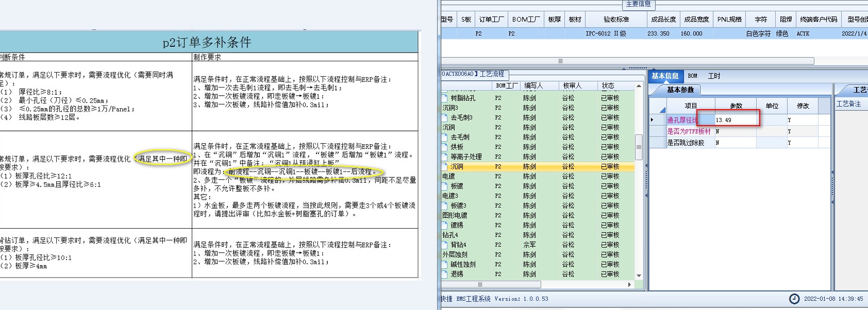Click the 验收标准 column header
Image resolution: width=868 pixels, height=310 pixels.
pos(616,20)
